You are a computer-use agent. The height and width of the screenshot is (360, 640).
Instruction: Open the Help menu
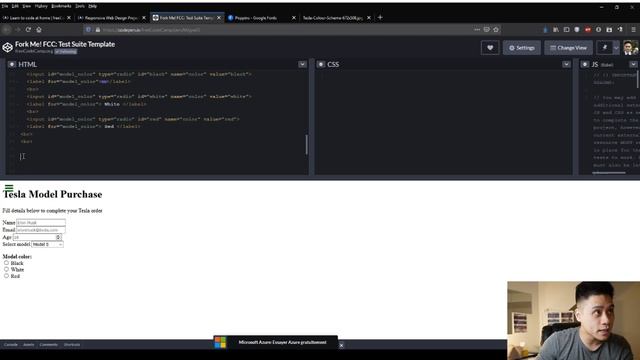click(x=93, y=6)
